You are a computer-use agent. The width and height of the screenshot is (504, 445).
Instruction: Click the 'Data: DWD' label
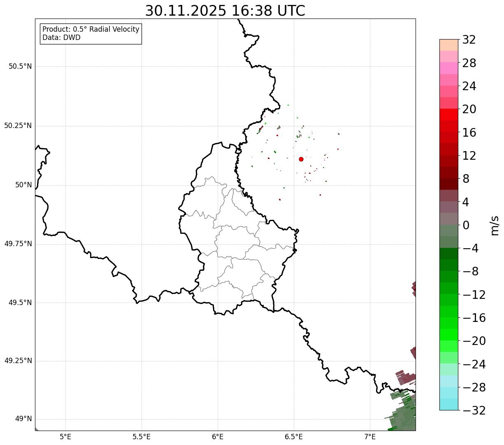[x=61, y=37]
